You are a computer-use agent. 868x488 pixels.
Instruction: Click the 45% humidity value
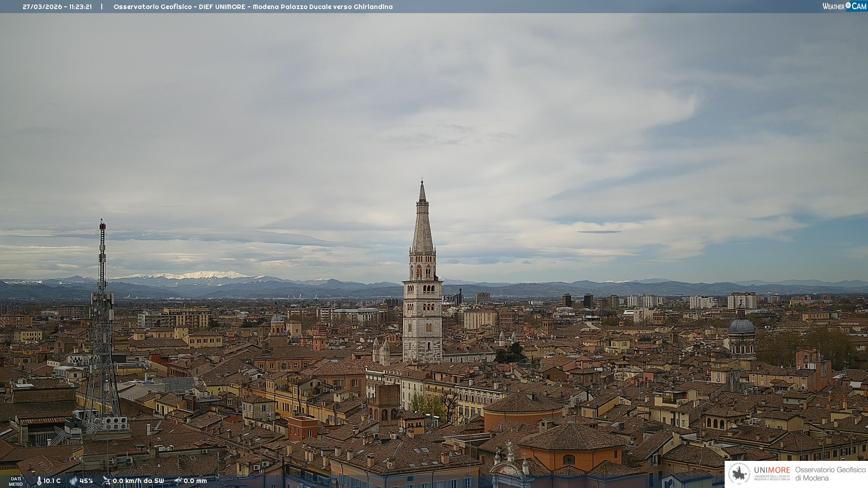click(86, 481)
